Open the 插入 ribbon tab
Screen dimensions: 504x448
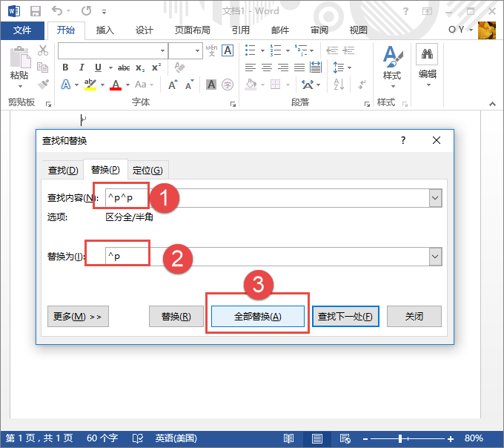pyautogui.click(x=105, y=30)
